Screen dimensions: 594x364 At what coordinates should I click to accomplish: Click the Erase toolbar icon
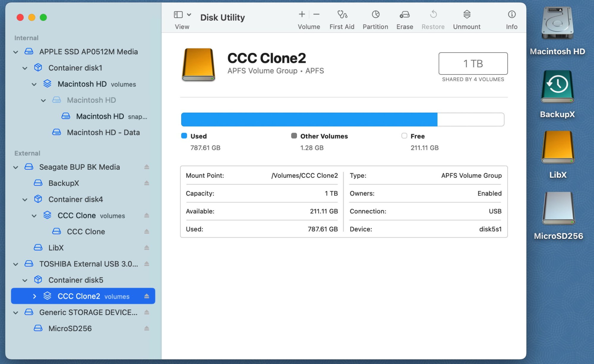click(x=405, y=15)
